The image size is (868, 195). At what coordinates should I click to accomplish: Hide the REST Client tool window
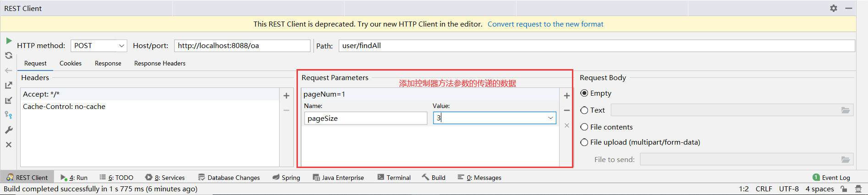coord(849,8)
